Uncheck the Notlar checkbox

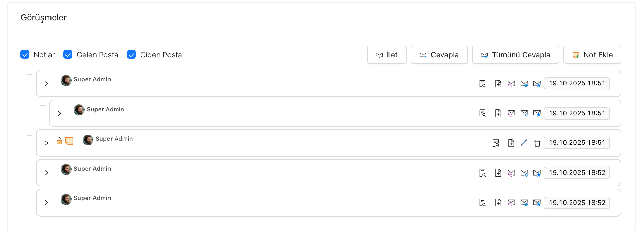[25, 55]
